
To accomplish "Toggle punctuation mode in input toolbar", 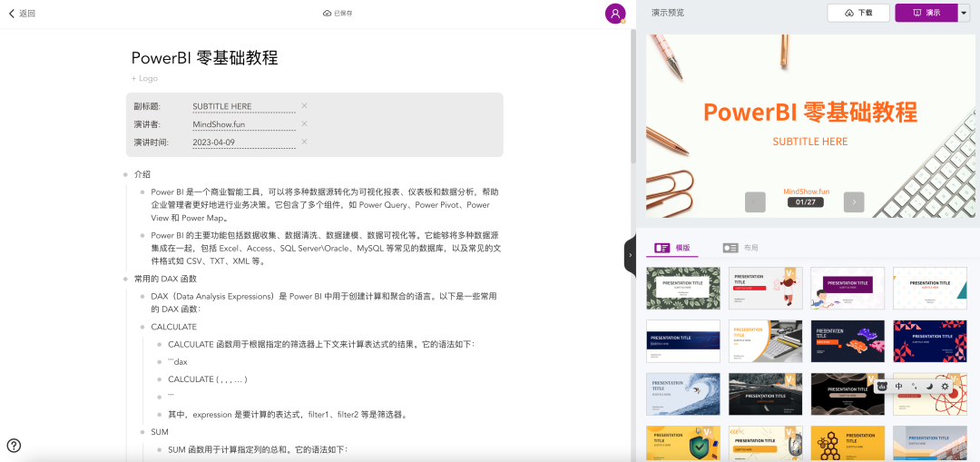I will point(915,387).
